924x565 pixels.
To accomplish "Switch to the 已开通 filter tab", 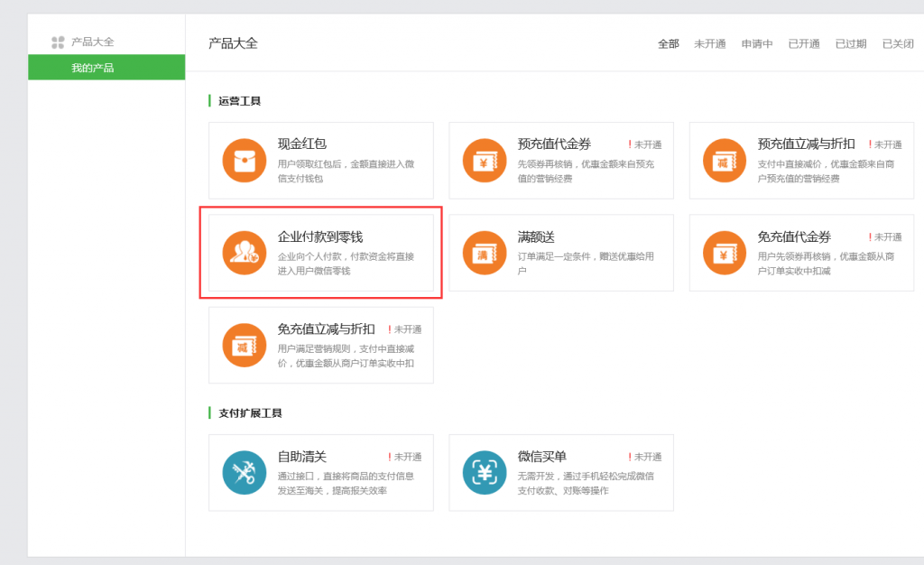I will [x=804, y=43].
